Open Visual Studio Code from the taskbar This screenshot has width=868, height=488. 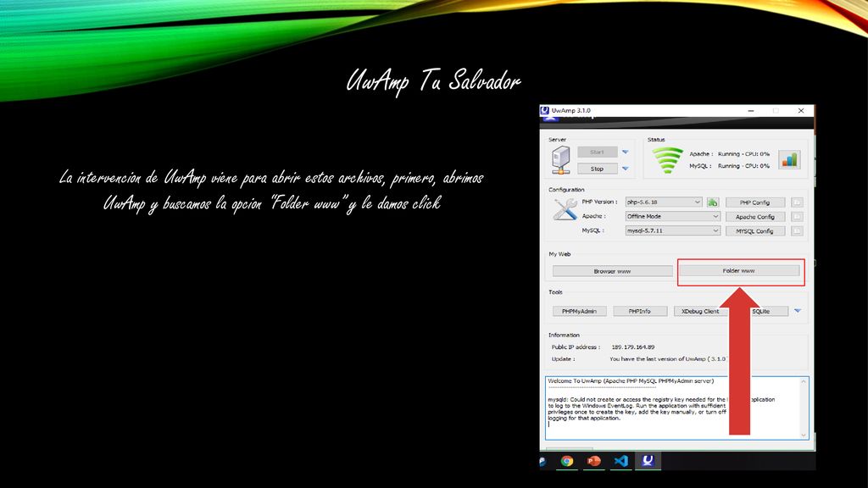coord(620,461)
